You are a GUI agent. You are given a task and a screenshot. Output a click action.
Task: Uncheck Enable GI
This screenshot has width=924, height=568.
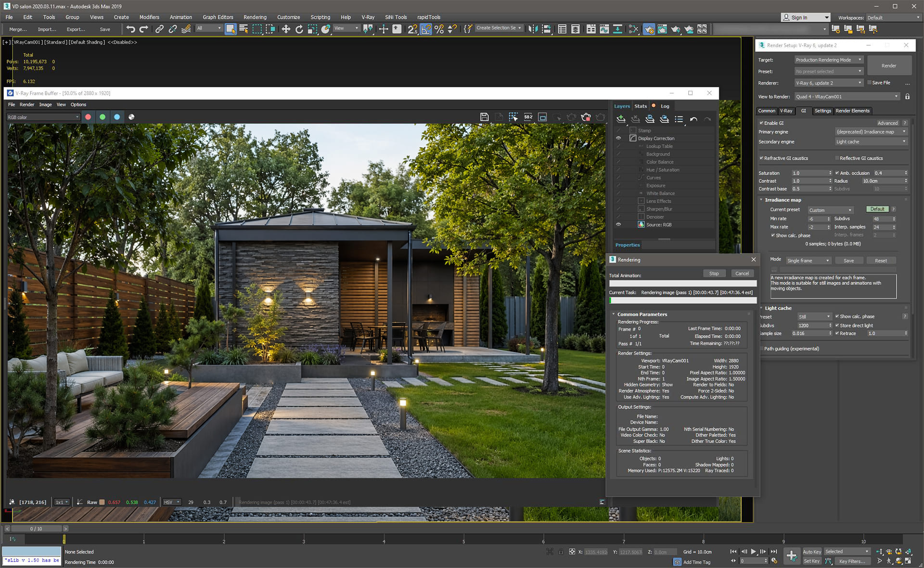pos(761,123)
